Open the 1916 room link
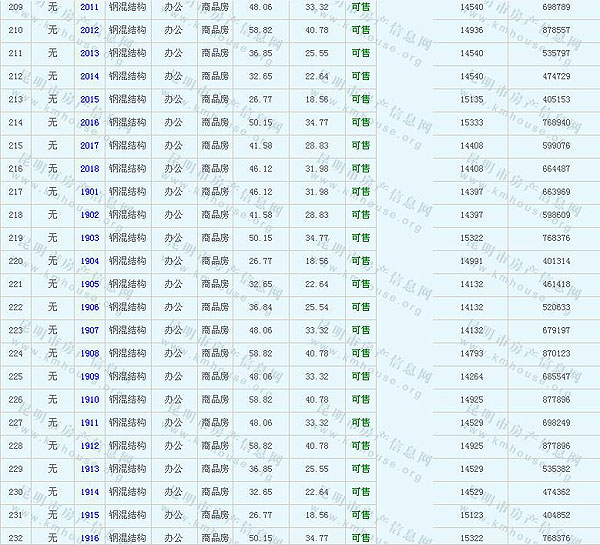 (89, 538)
